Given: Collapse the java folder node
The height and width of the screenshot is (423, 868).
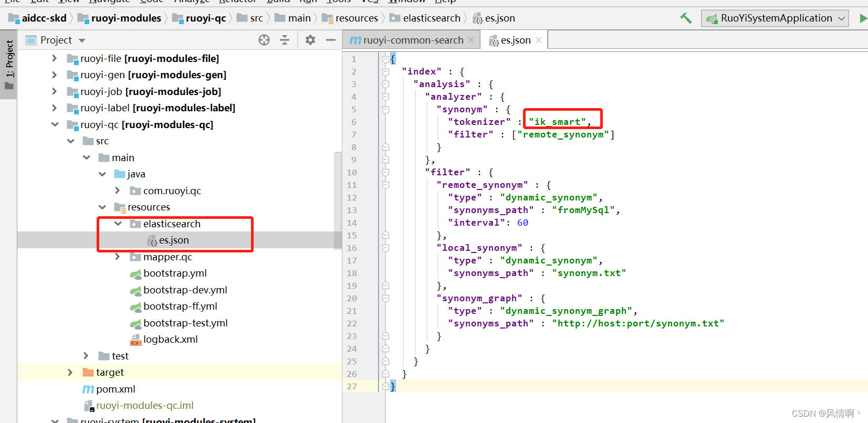Looking at the screenshot, I should coord(102,174).
